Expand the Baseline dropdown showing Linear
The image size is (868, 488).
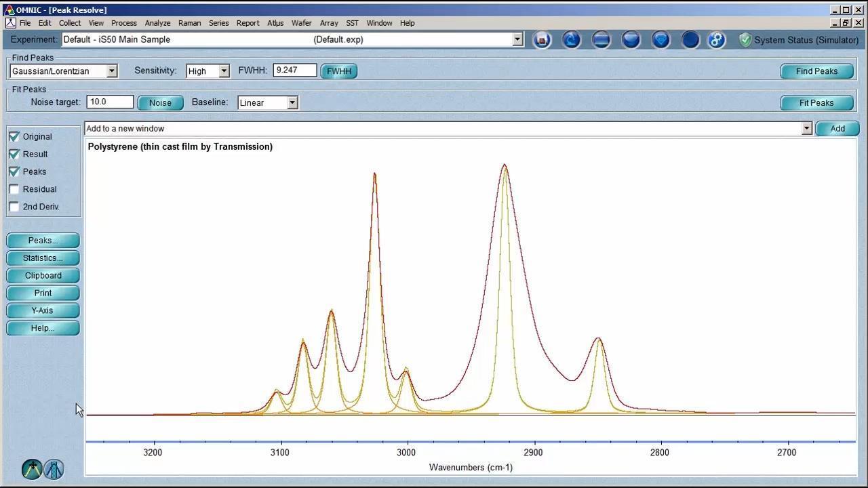coord(292,103)
